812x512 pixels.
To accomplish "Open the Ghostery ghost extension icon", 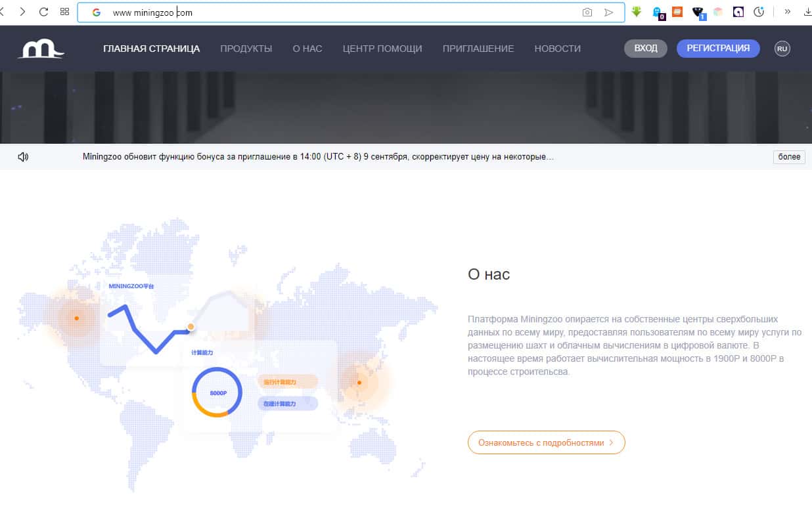I will [x=658, y=12].
